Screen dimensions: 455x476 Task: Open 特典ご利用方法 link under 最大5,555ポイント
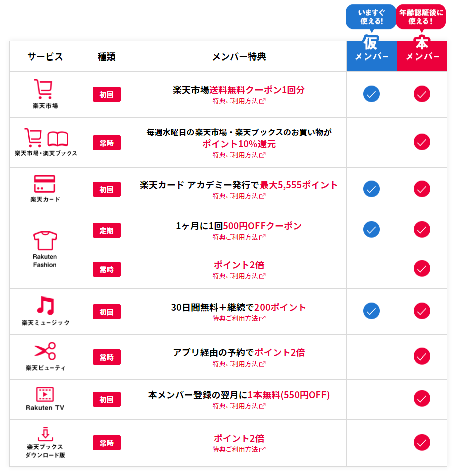pyautogui.click(x=239, y=196)
